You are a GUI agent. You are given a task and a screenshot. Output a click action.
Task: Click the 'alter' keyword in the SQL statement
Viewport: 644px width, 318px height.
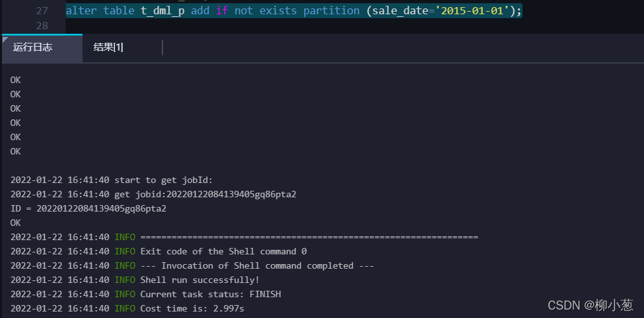(x=81, y=10)
